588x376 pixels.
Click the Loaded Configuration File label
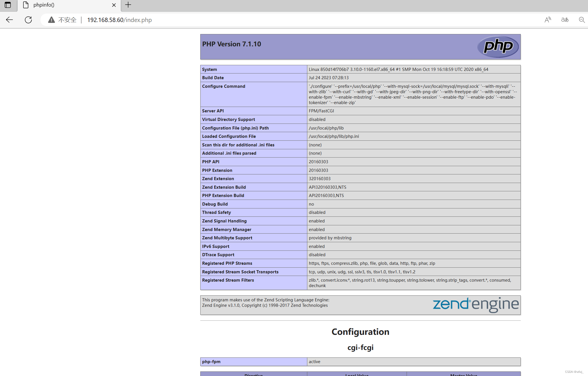pos(229,136)
